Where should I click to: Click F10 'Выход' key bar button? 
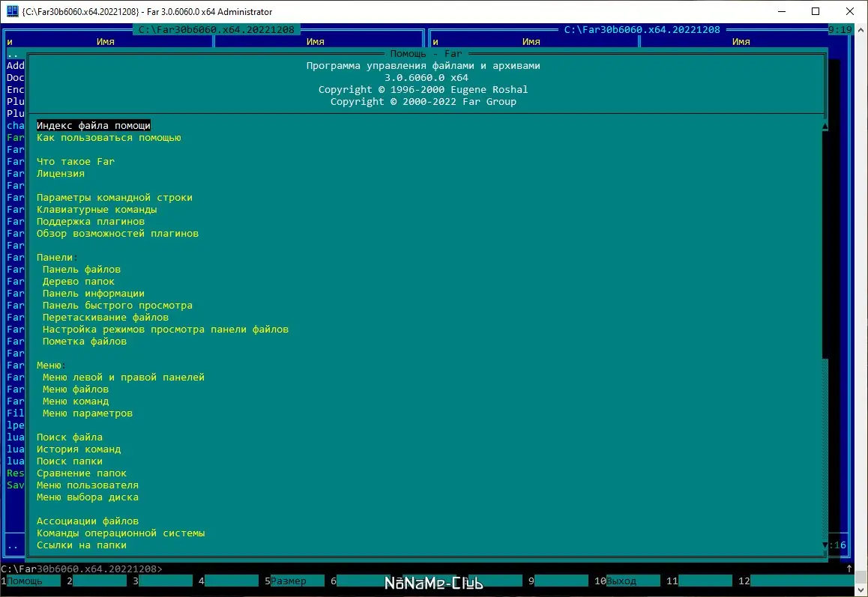(x=627, y=581)
